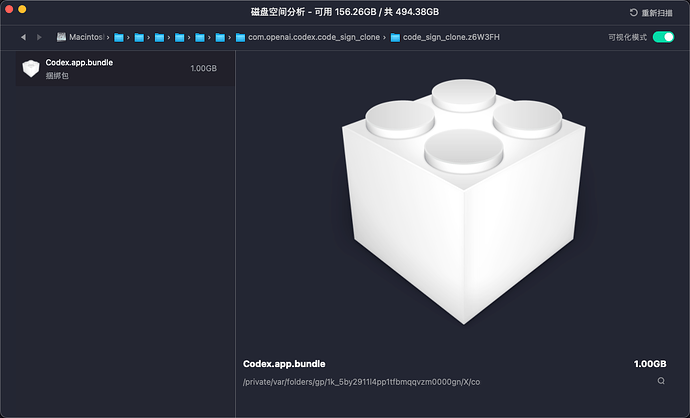Reveal the file with the magnifier icon

coord(661,381)
